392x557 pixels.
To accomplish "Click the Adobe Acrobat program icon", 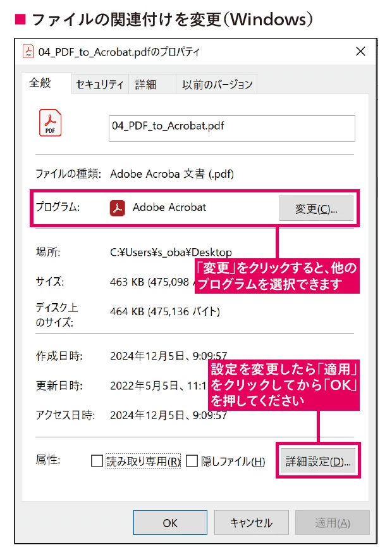I will [118, 208].
